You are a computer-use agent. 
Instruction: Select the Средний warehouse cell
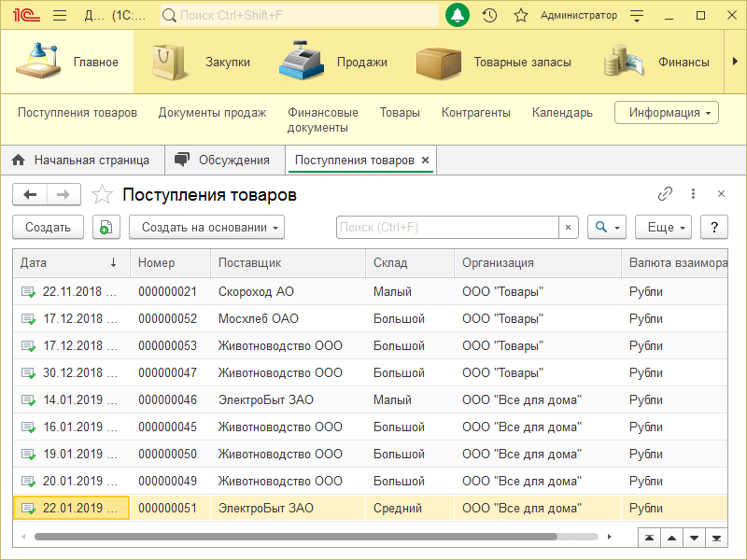[410, 508]
